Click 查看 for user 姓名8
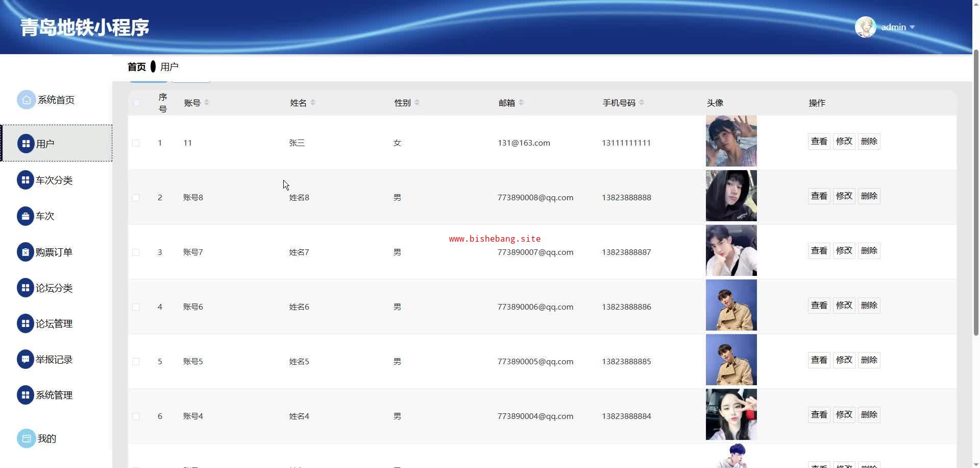Viewport: 980px width, 468px height. [819, 196]
